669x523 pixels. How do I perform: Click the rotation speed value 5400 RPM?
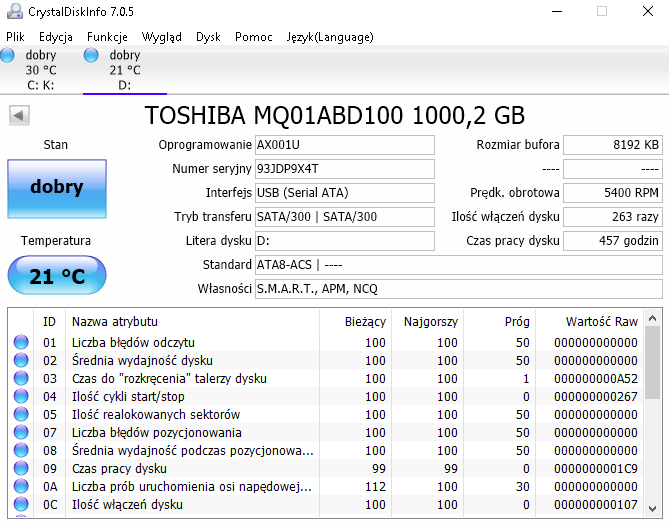(613, 193)
